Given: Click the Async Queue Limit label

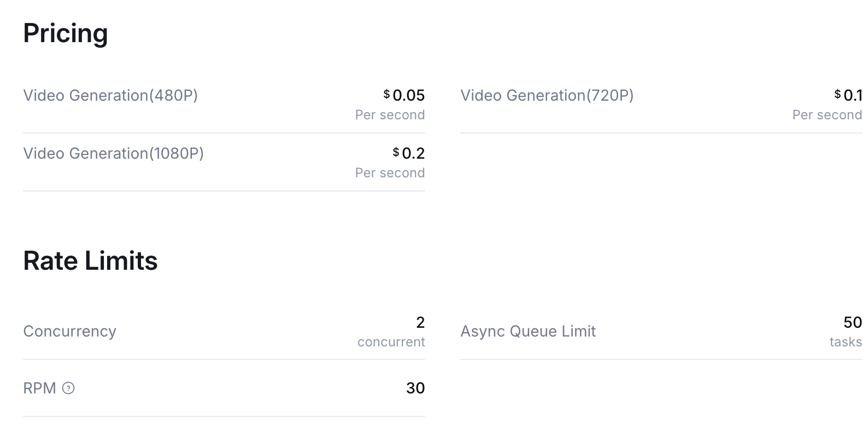Looking at the screenshot, I should tap(528, 331).
